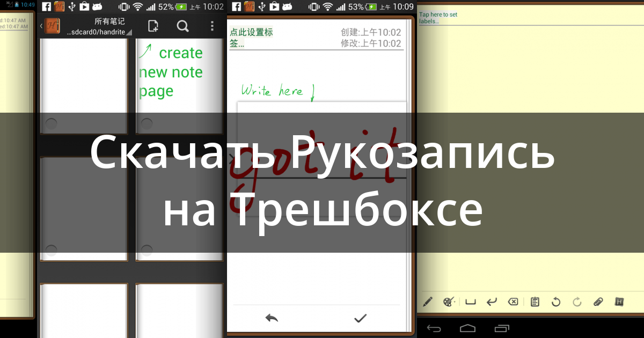
Task: Tap the clipboard paste icon
Action: click(x=535, y=302)
